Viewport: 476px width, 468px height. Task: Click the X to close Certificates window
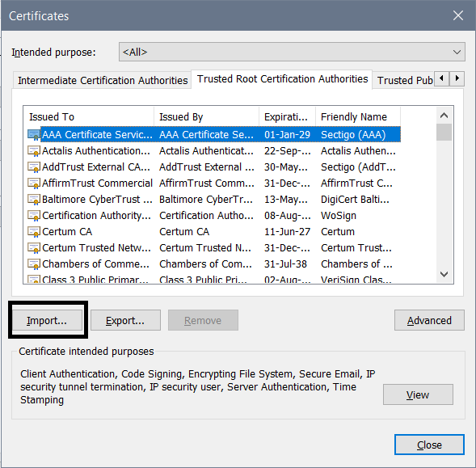click(458, 15)
